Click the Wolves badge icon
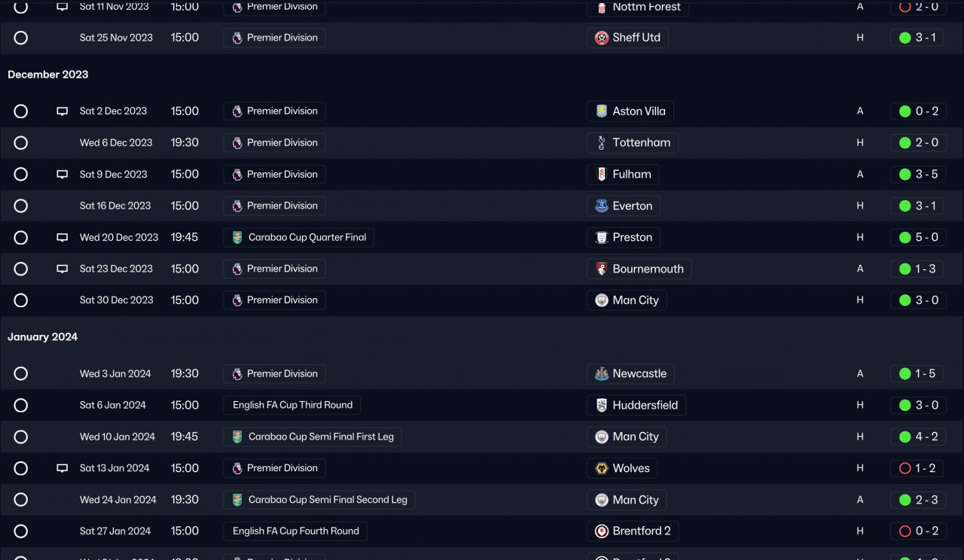Viewport: 964px width, 560px height. [602, 468]
